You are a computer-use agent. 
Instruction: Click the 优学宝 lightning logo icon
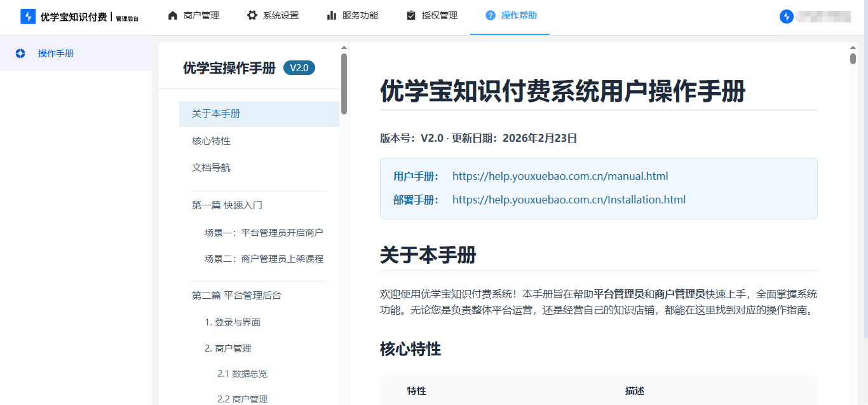[28, 17]
